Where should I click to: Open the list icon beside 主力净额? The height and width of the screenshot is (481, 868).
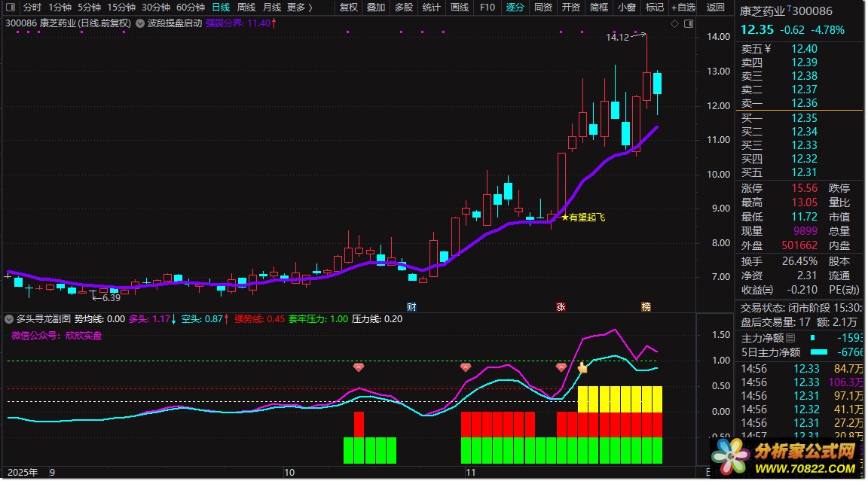point(790,338)
